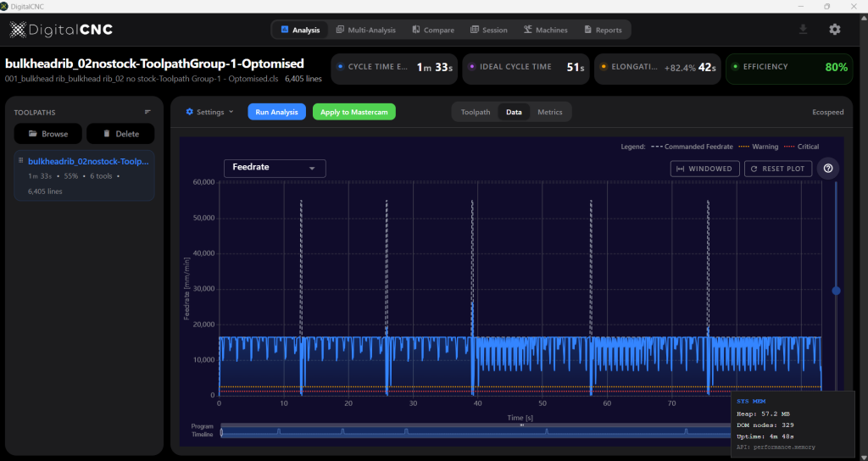Screen dimensions: 868x461
Task: Click the Efficiency 80% card
Action: pos(789,69)
